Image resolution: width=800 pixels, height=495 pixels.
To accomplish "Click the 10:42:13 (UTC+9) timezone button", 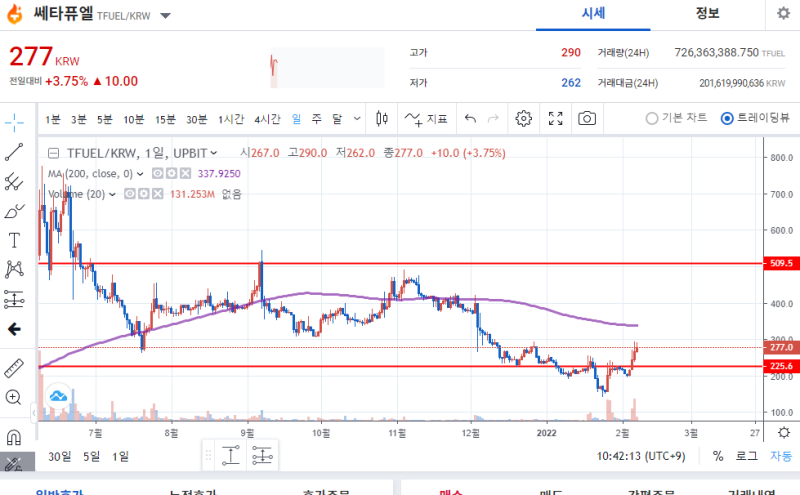I will pos(641,456).
